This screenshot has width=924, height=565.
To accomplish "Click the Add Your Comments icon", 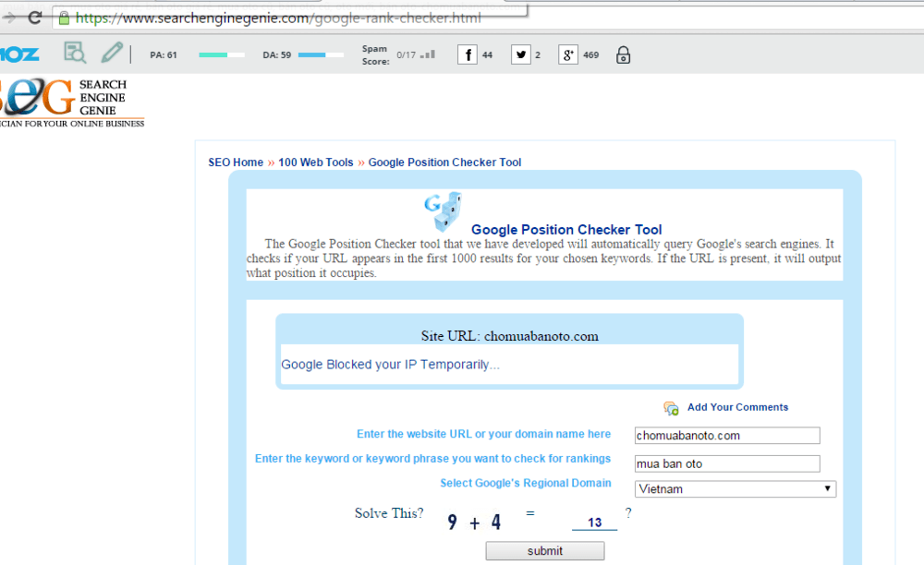I will point(671,408).
